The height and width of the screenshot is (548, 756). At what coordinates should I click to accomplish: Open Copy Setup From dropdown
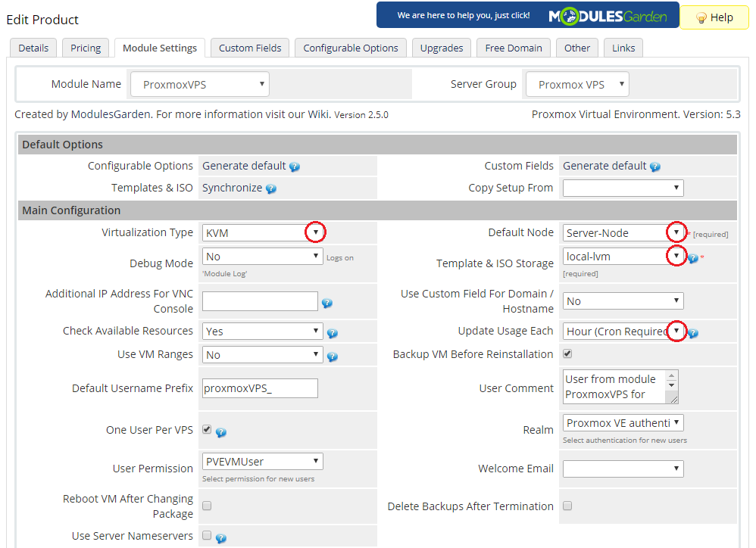point(623,188)
